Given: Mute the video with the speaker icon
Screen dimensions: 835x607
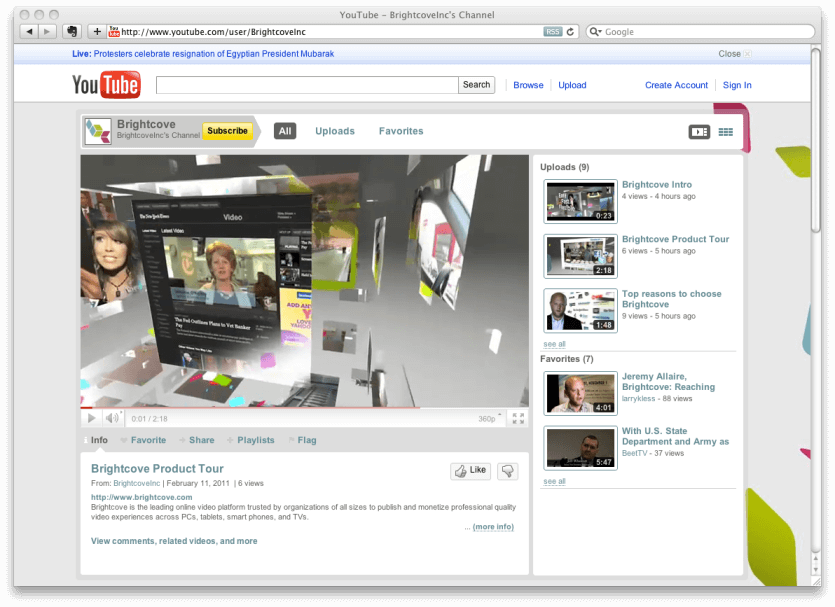Looking at the screenshot, I should pos(112,419).
